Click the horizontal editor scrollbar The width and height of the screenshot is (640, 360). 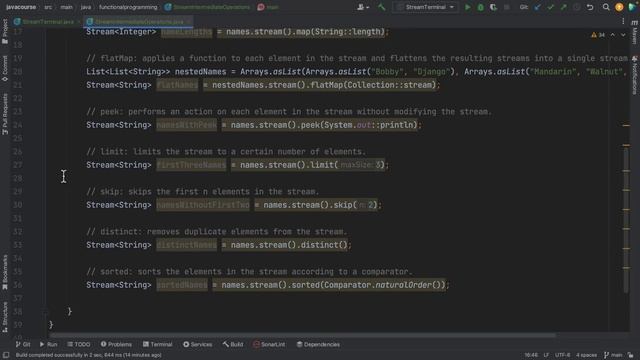point(302,335)
